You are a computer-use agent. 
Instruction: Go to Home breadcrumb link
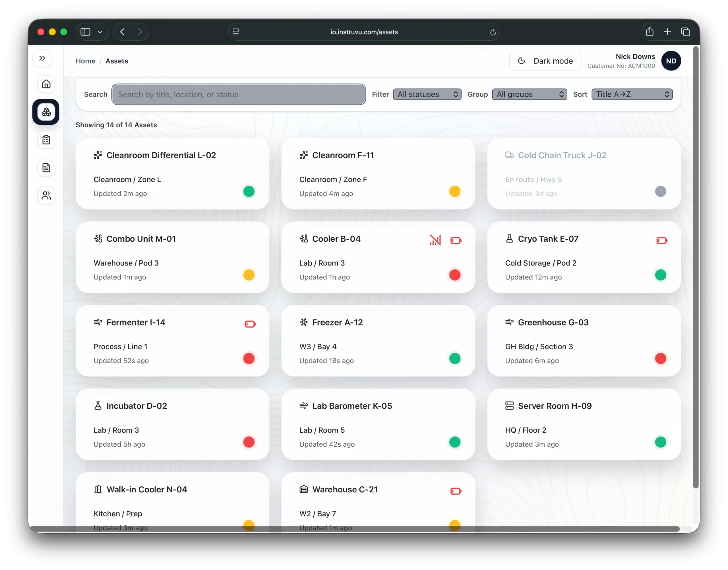point(85,61)
